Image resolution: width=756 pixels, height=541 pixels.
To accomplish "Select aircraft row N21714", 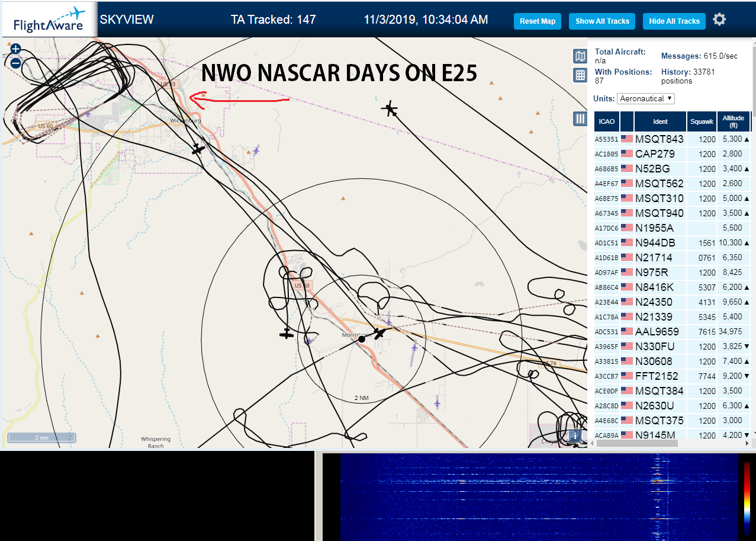I will (673, 258).
